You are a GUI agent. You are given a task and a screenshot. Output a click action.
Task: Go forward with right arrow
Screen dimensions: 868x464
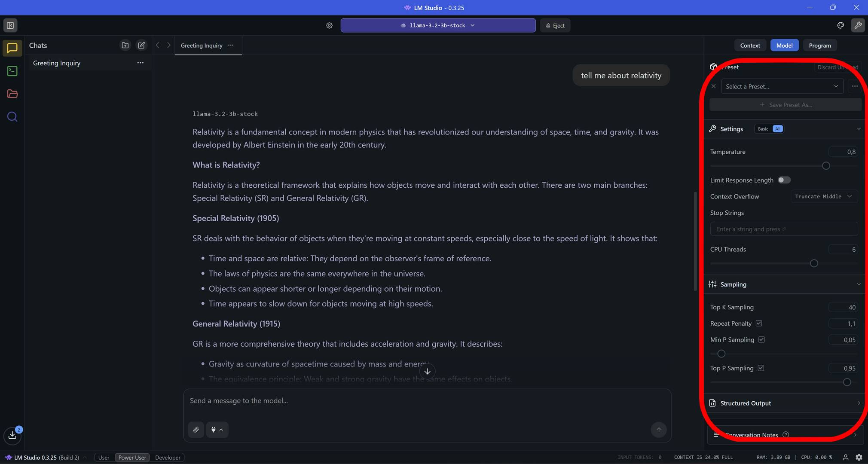(x=169, y=45)
